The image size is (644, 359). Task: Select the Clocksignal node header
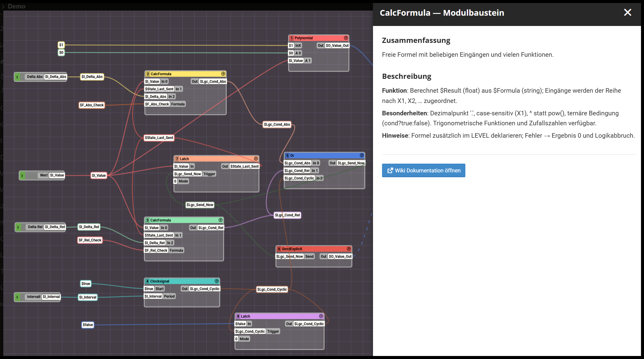[x=181, y=281]
